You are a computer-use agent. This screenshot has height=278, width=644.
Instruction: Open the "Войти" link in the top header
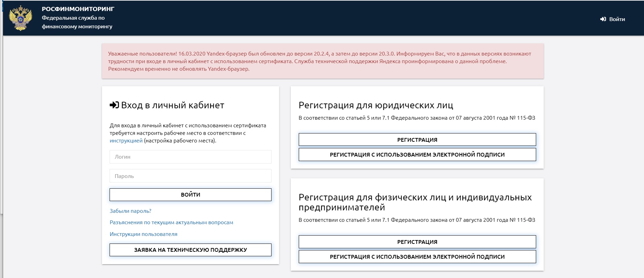[x=613, y=19]
